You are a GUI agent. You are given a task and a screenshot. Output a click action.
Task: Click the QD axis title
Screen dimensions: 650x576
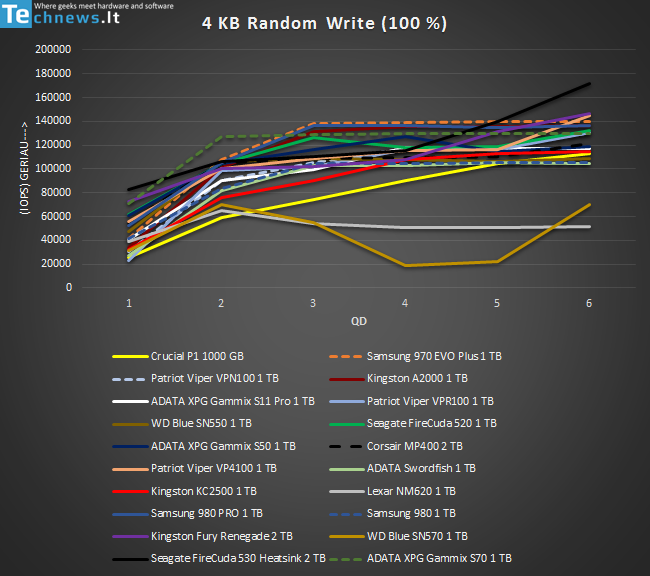coord(359,321)
